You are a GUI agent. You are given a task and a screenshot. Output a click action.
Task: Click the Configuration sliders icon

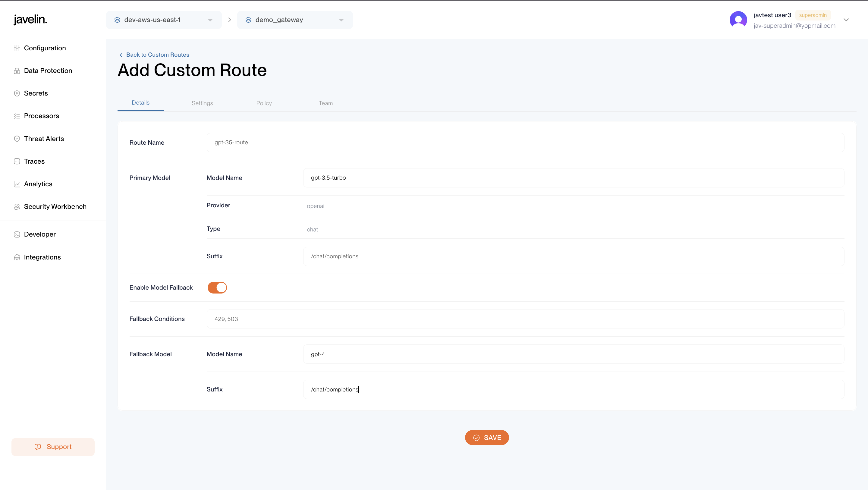click(x=17, y=48)
